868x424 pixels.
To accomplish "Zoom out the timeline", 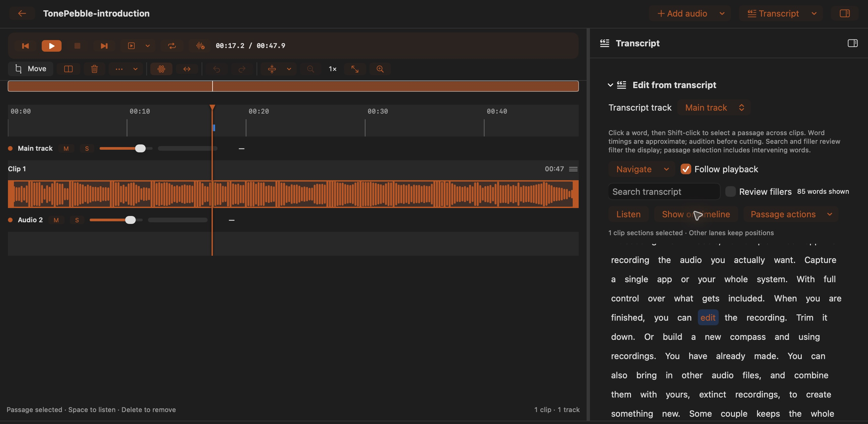I will coord(311,69).
